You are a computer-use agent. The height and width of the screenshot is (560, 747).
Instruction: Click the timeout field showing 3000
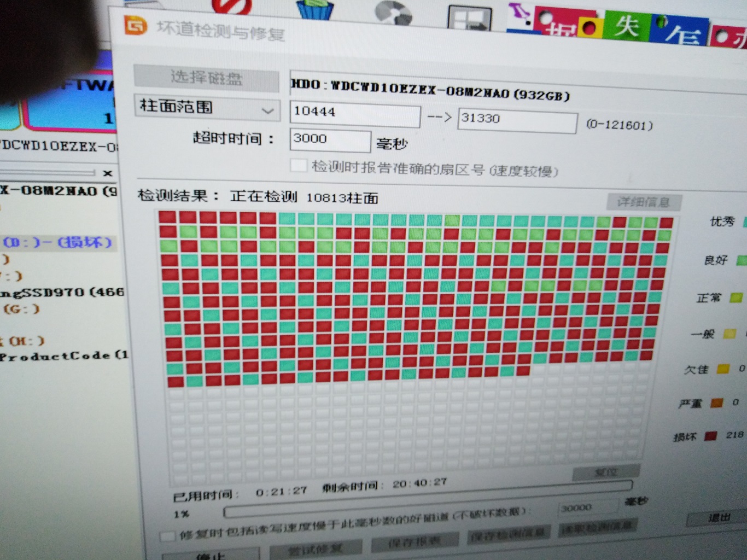[330, 140]
